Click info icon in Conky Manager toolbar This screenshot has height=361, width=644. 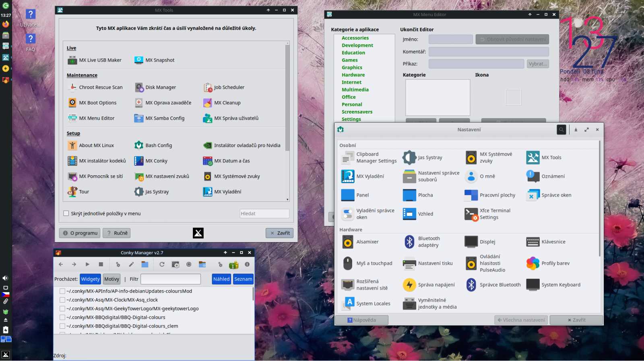tap(247, 265)
